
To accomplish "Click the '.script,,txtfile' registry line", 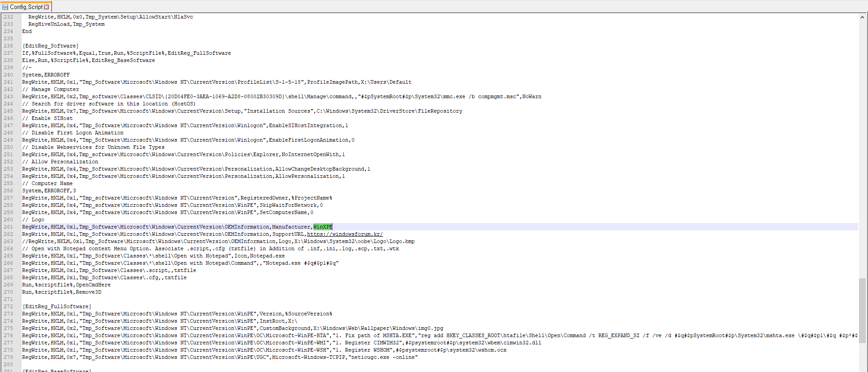I will (109, 270).
